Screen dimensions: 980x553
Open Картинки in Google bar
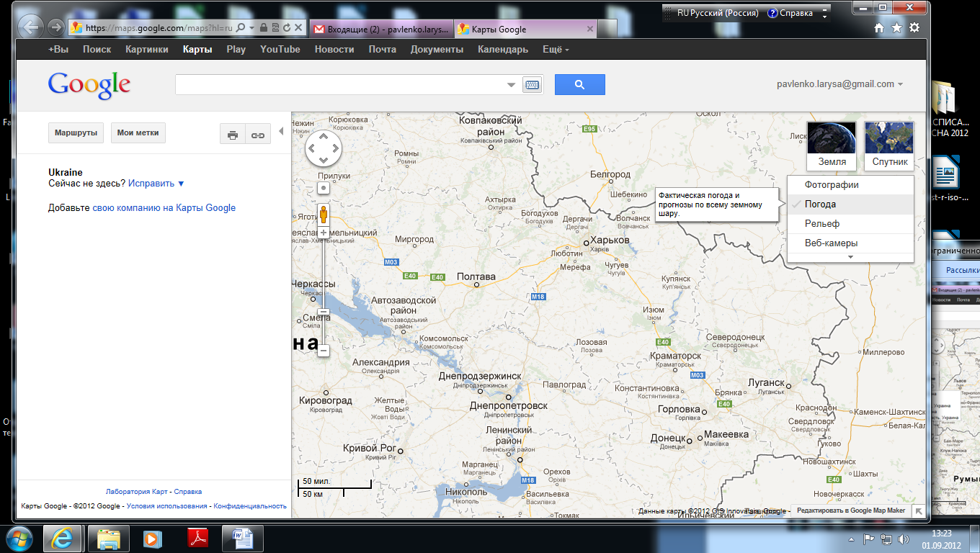pyautogui.click(x=147, y=50)
